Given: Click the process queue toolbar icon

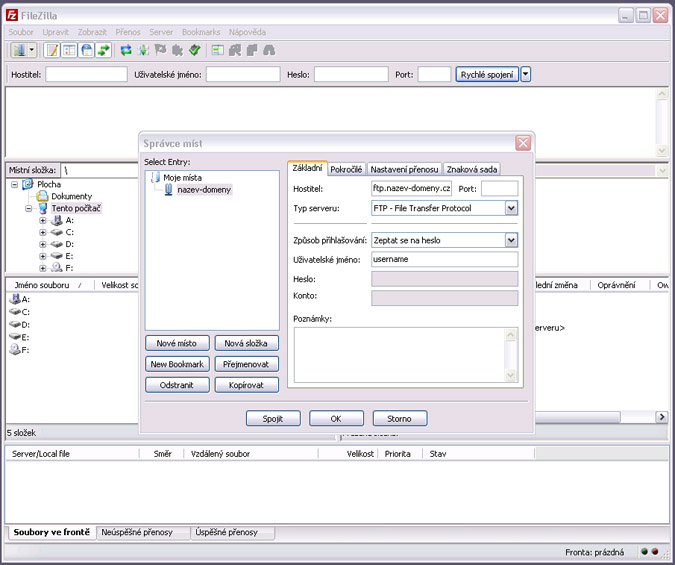Looking at the screenshot, I should [143, 49].
